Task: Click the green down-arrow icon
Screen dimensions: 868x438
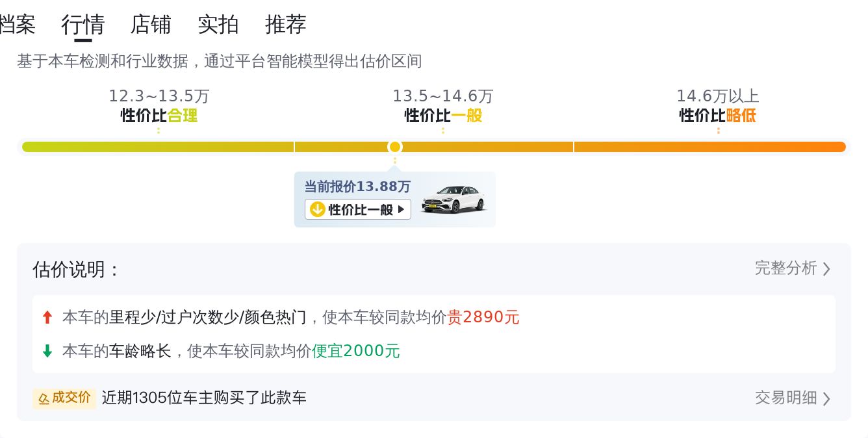Action: tap(47, 351)
